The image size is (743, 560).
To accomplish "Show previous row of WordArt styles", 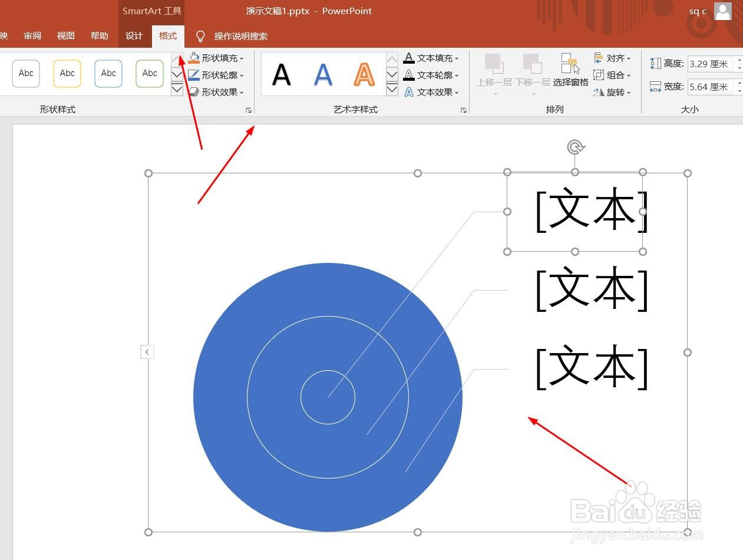I will pyautogui.click(x=392, y=59).
